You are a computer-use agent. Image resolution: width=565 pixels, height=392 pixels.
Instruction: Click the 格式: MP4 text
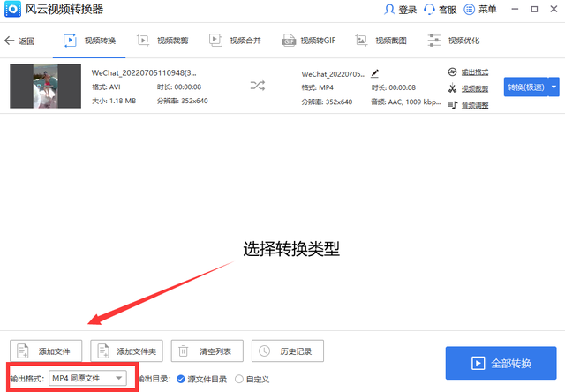[318, 87]
